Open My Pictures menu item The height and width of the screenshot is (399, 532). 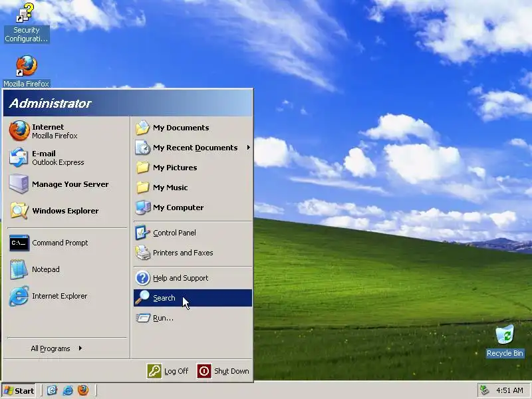(x=193, y=168)
